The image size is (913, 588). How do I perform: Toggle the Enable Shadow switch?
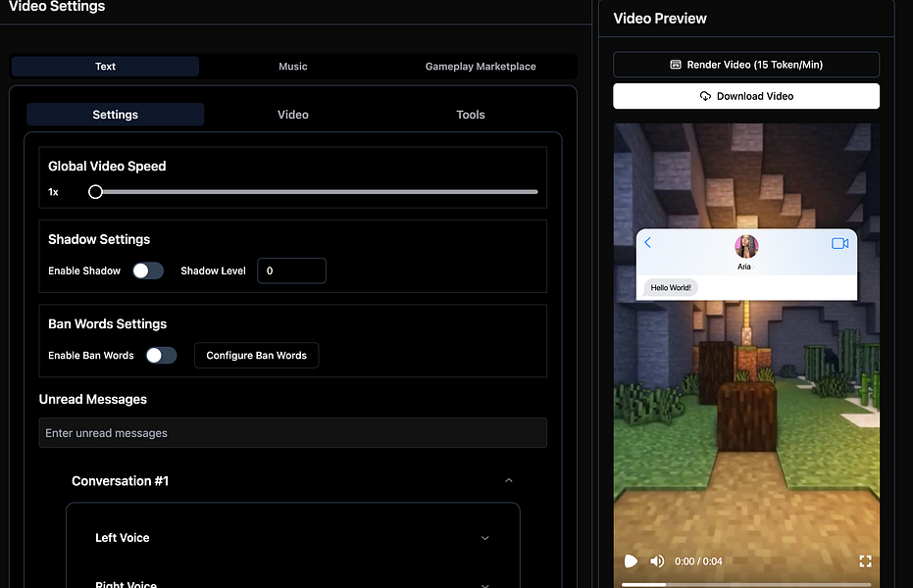(x=148, y=271)
